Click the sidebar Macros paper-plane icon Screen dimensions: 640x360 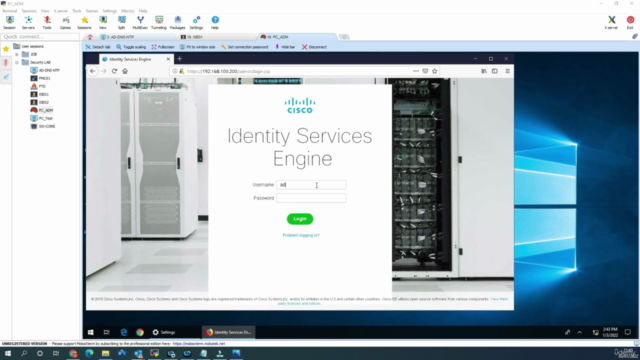[x=6, y=76]
